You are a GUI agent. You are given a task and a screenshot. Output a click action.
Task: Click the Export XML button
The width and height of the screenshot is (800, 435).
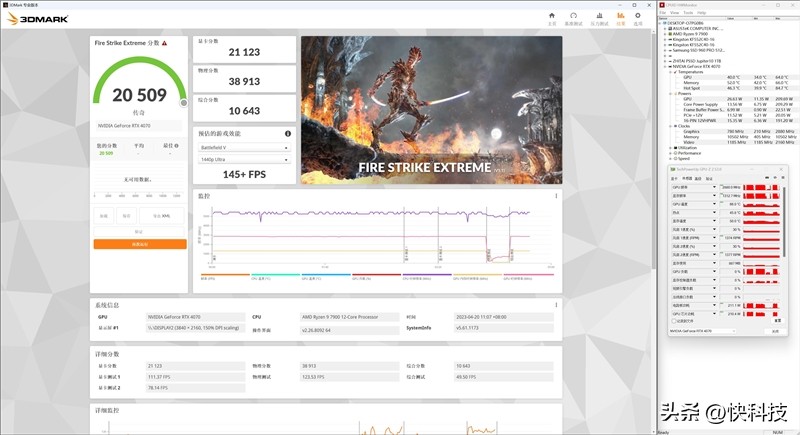[162, 216]
